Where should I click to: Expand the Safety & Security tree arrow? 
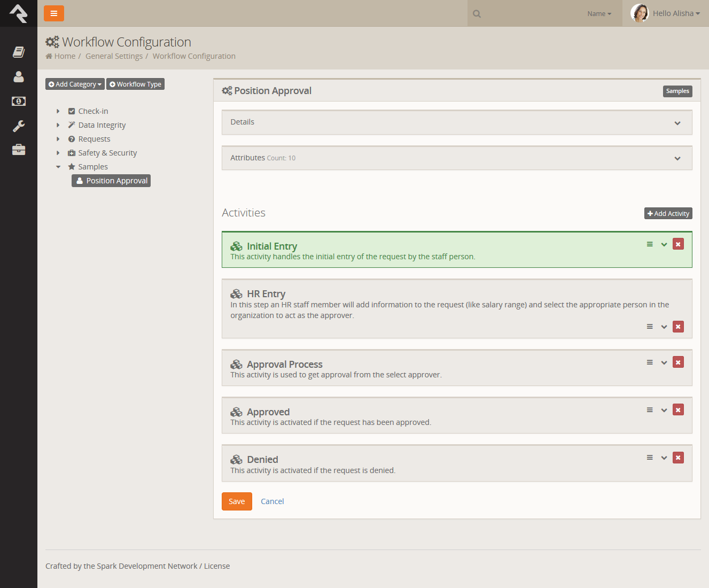click(x=58, y=153)
